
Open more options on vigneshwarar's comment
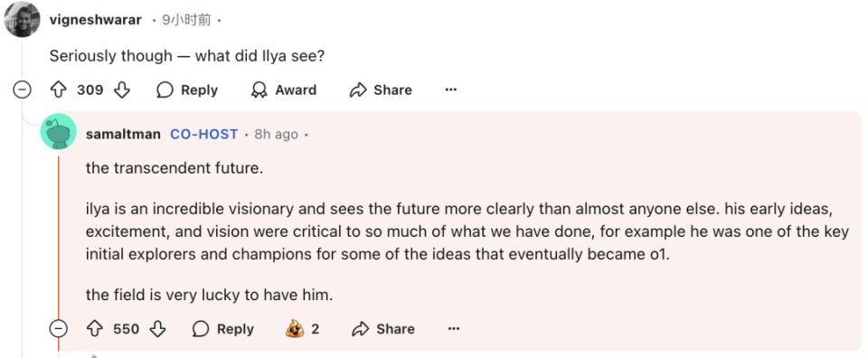[450, 89]
